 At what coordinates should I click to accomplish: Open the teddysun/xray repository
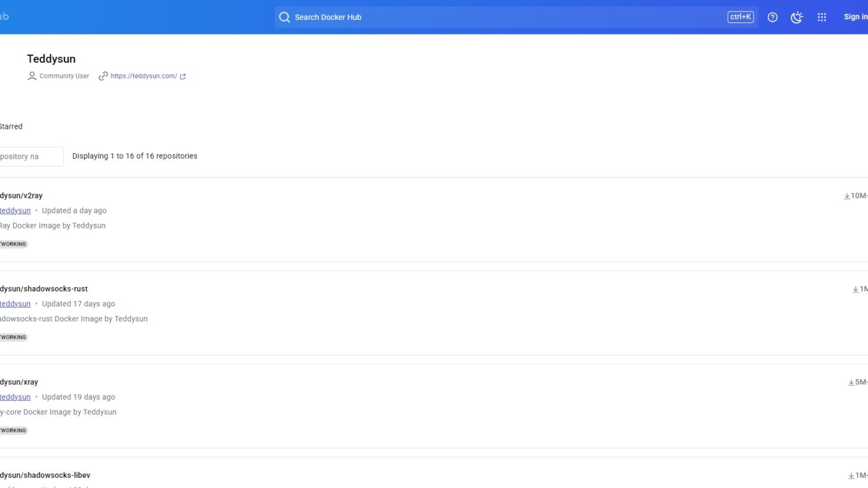click(19, 382)
